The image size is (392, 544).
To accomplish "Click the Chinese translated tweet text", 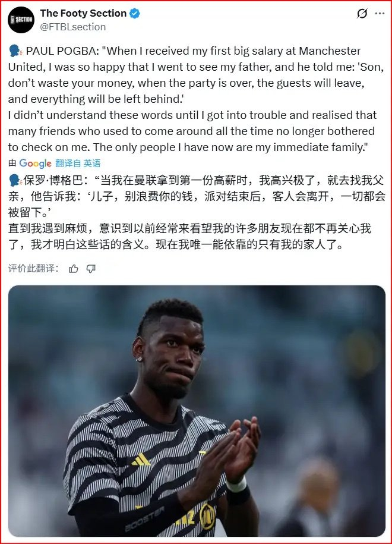I will point(197,213).
